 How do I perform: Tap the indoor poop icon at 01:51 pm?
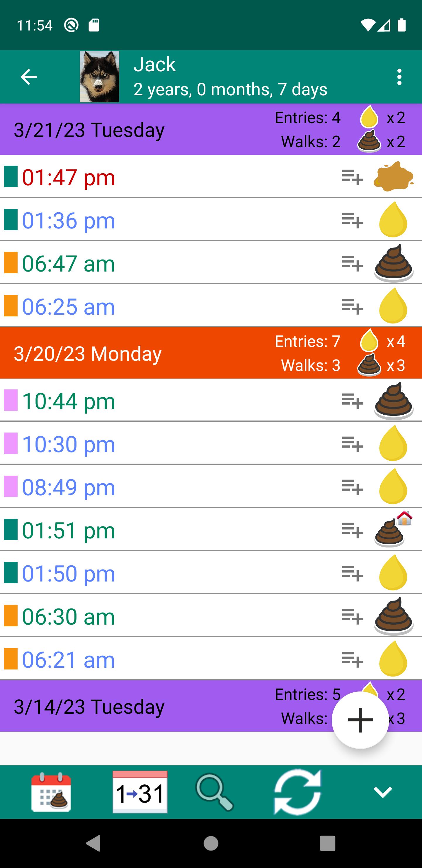[393, 529]
